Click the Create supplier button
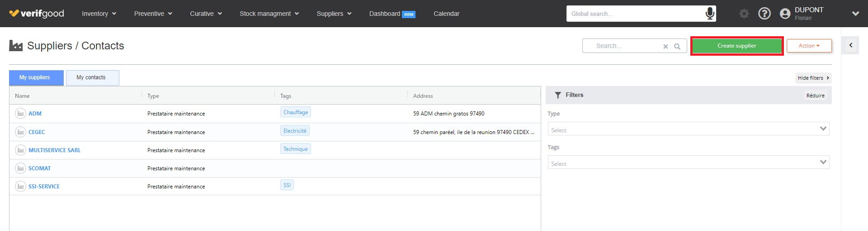Viewport: 868px width, 231px height. pos(736,46)
